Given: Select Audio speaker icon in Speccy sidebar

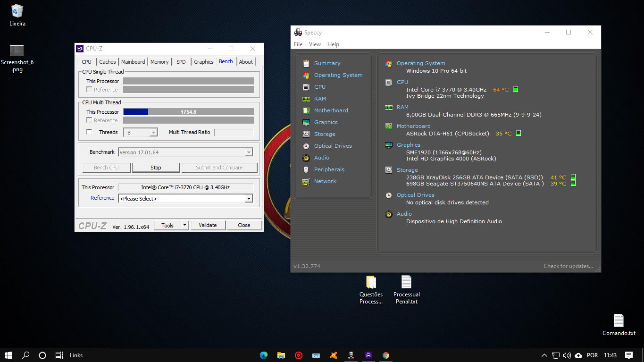Looking at the screenshot, I should (x=306, y=158).
